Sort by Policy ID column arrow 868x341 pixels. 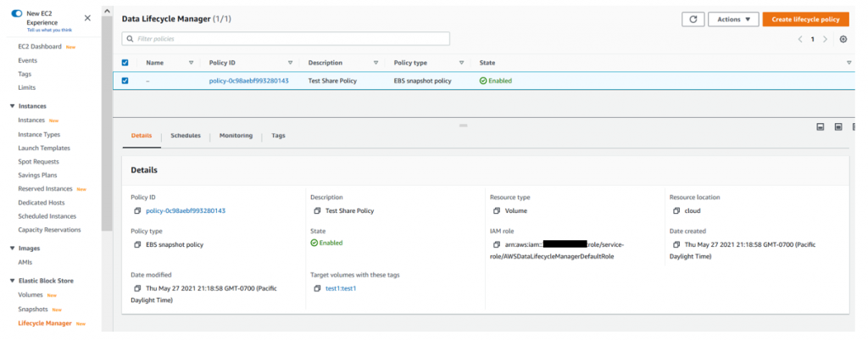click(x=291, y=63)
